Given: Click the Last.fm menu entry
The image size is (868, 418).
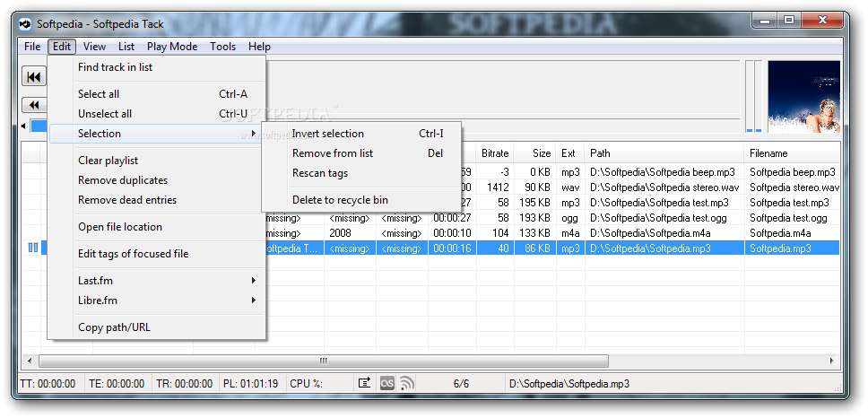Looking at the screenshot, I should (x=157, y=281).
